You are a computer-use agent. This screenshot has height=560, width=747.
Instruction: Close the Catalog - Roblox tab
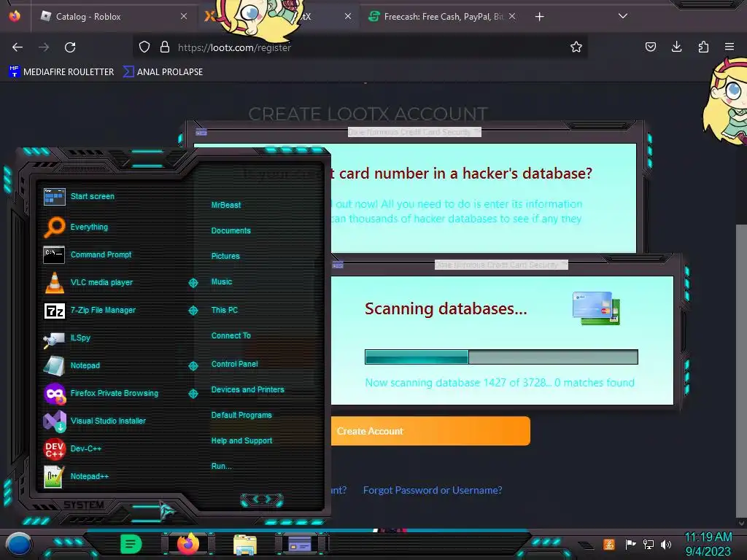(184, 16)
